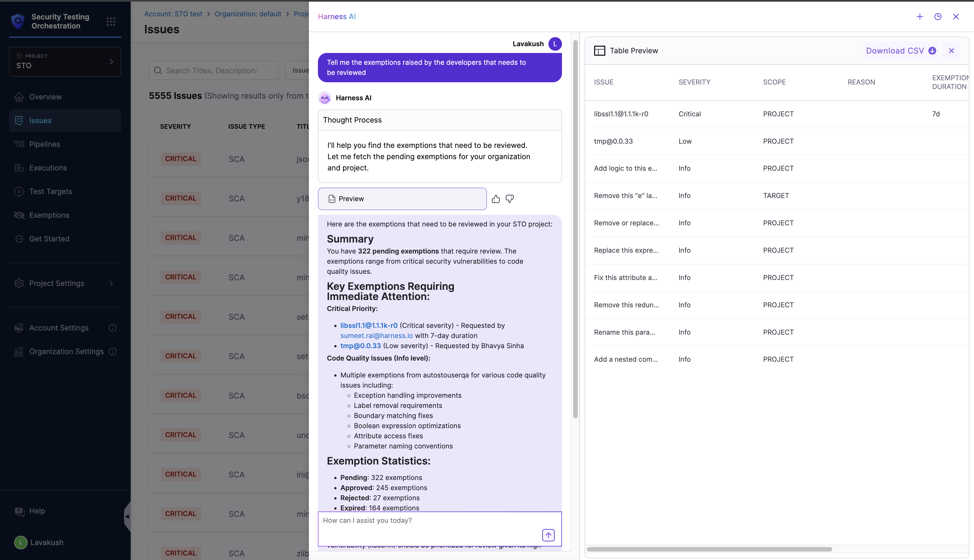
Task: Expand the STO project selector
Action: 65,61
